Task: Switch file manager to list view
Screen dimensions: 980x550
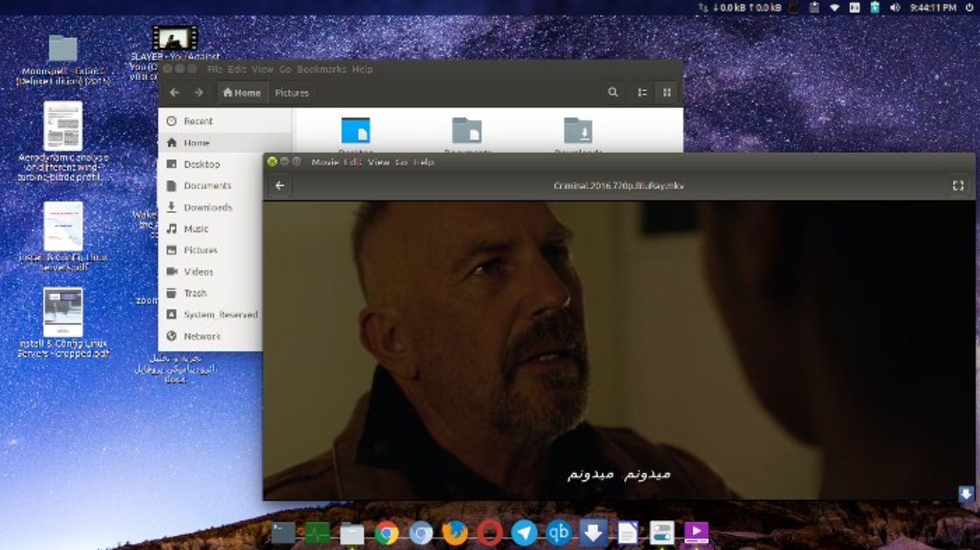Action: click(x=642, y=92)
